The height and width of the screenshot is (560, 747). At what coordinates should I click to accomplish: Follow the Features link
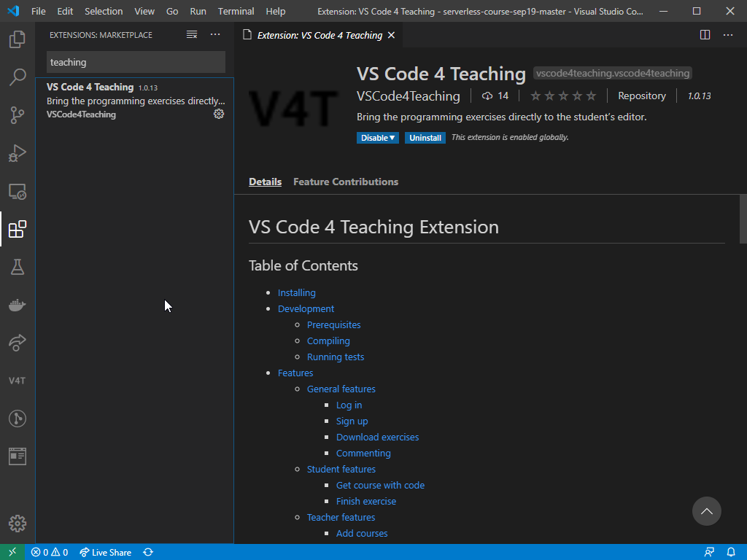tap(295, 373)
